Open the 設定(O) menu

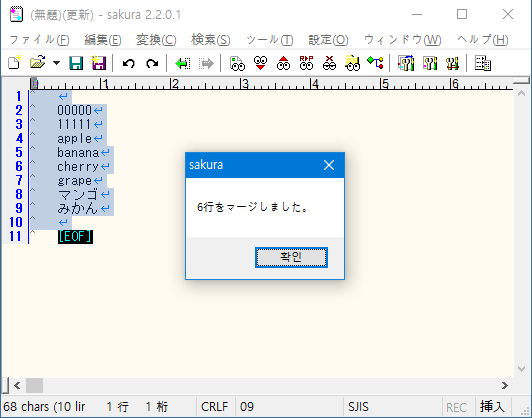pyautogui.click(x=328, y=40)
